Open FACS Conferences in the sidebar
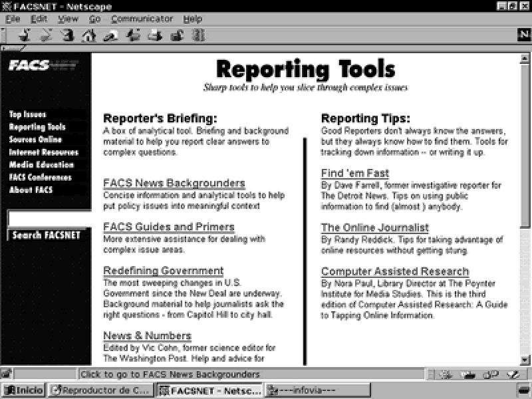This screenshot has height=399, width=532. tap(40, 177)
